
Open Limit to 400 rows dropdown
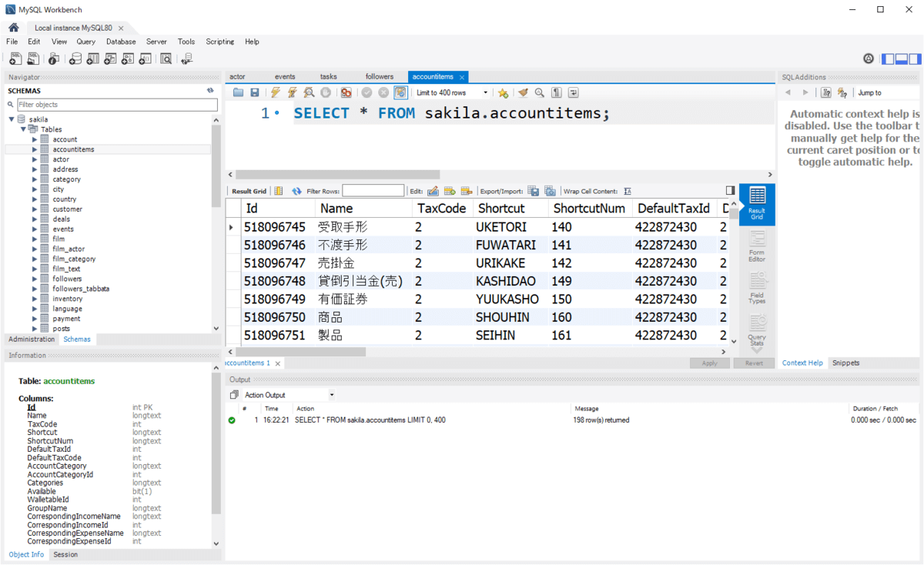[x=452, y=92]
